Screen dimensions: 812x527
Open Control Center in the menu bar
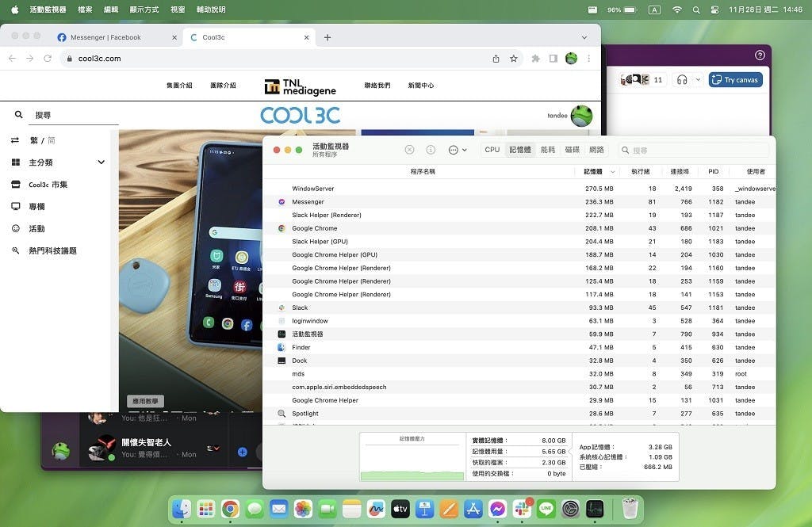(714, 10)
